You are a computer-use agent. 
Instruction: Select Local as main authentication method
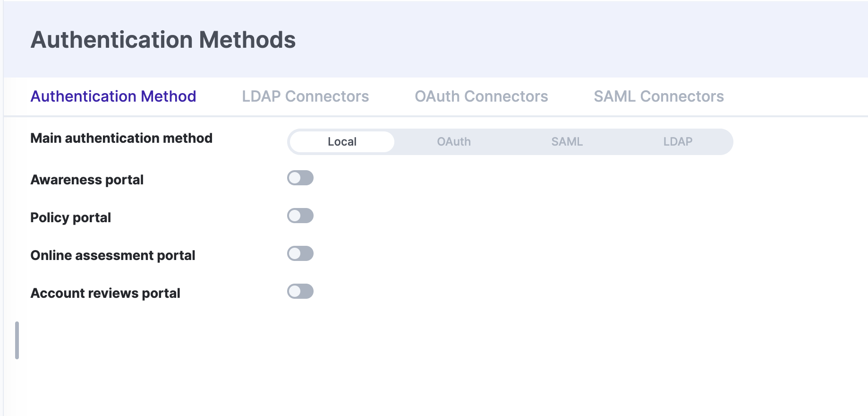pos(342,142)
